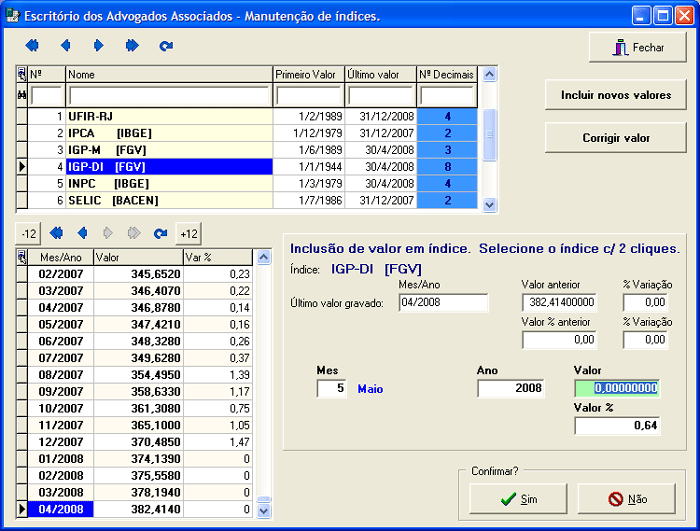This screenshot has height=531, width=700.
Task: Select the UFIR-RJ index row
Action: 246,117
